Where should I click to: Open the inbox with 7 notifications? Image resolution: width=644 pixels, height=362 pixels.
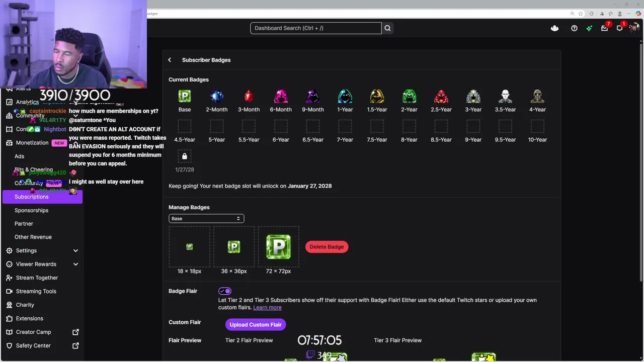coord(604,28)
